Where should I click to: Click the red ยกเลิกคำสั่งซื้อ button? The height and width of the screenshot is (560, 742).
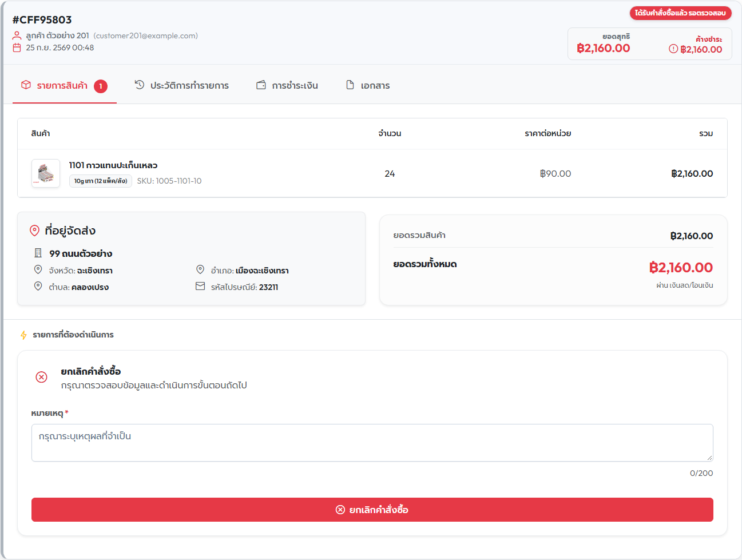coord(372,510)
